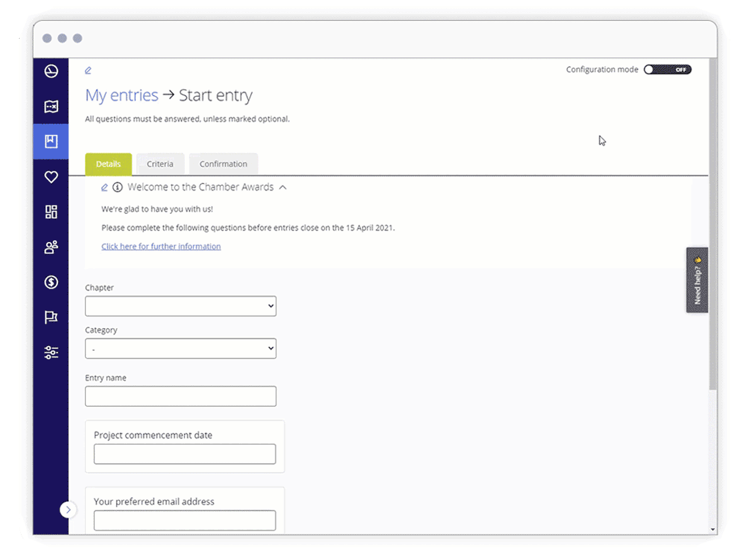Click the Entry name input field
Viewport: 751px width, 560px height.
(181, 396)
